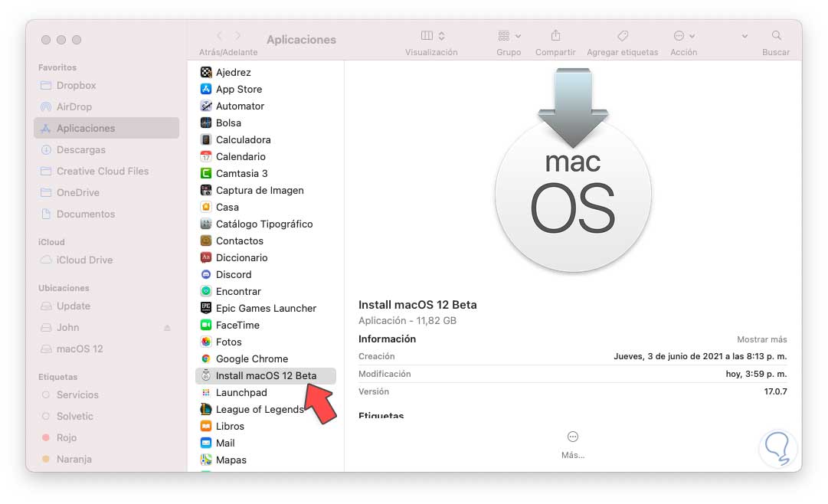Screen dimensions: 828x504
Task: Select Install macOS 12 Beta row
Action: [x=266, y=375]
